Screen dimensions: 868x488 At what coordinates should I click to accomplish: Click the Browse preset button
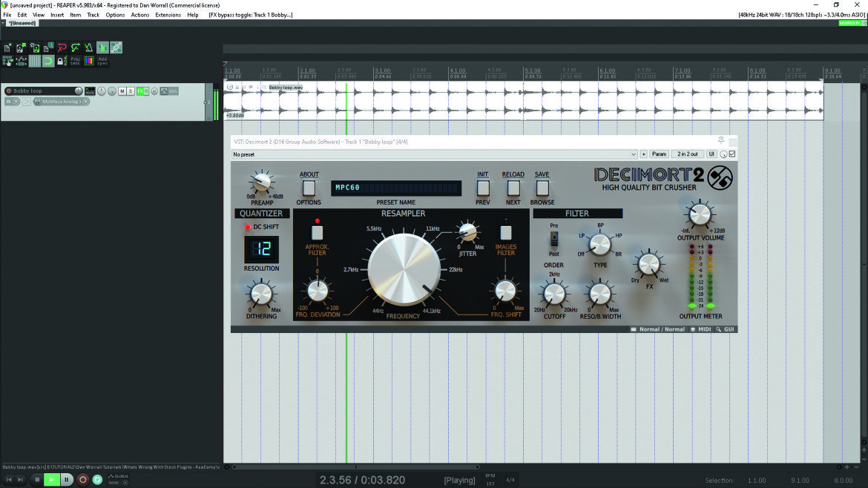[542, 188]
